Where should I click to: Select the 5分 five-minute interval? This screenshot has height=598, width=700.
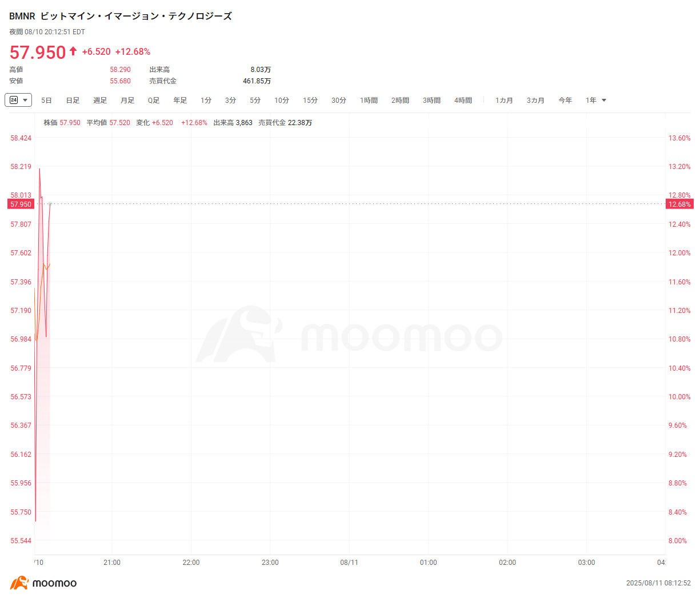[x=254, y=100]
